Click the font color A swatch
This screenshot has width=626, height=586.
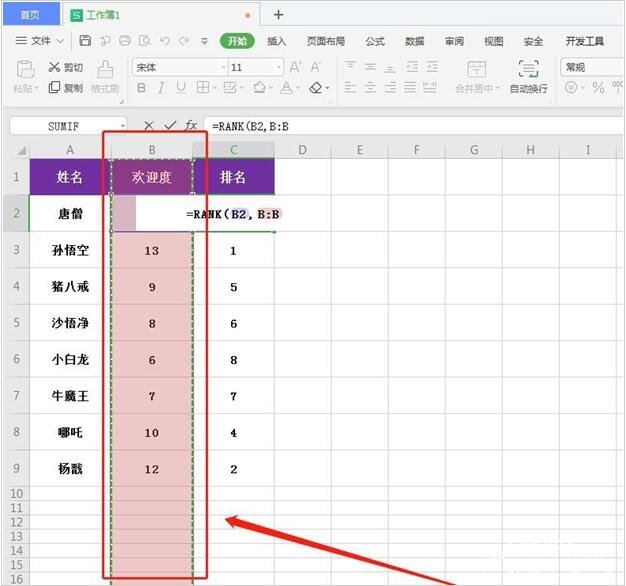pos(287,88)
